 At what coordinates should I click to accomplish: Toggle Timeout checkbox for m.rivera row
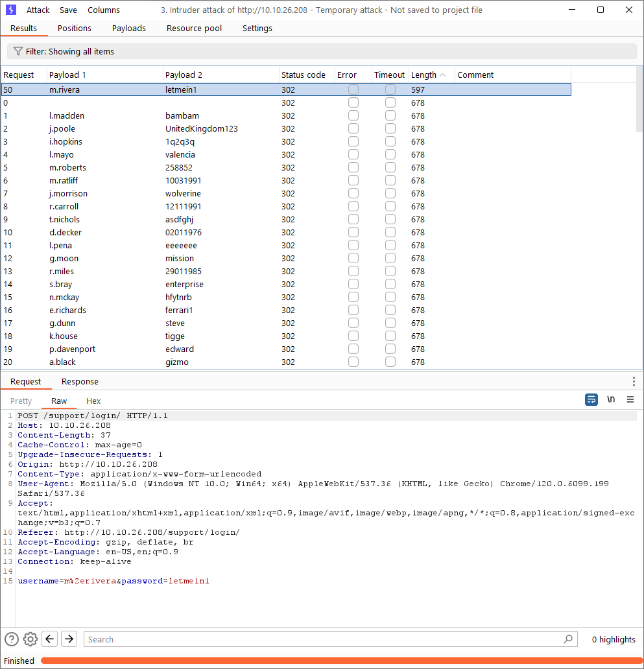[x=390, y=89]
